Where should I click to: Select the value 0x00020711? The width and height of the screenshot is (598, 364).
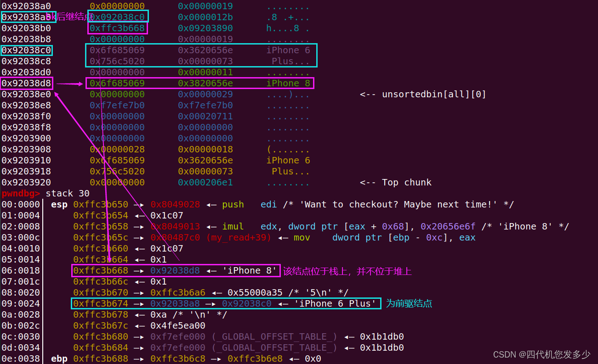tap(205, 116)
